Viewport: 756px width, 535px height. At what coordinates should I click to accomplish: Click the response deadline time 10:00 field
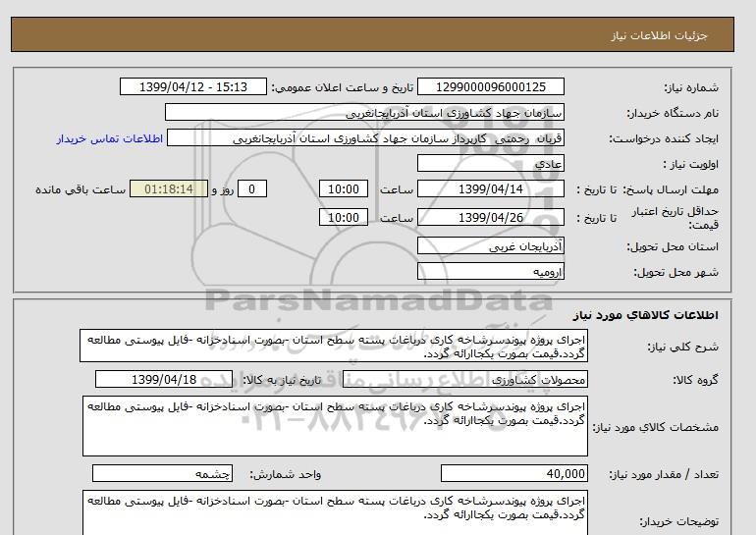(346, 189)
